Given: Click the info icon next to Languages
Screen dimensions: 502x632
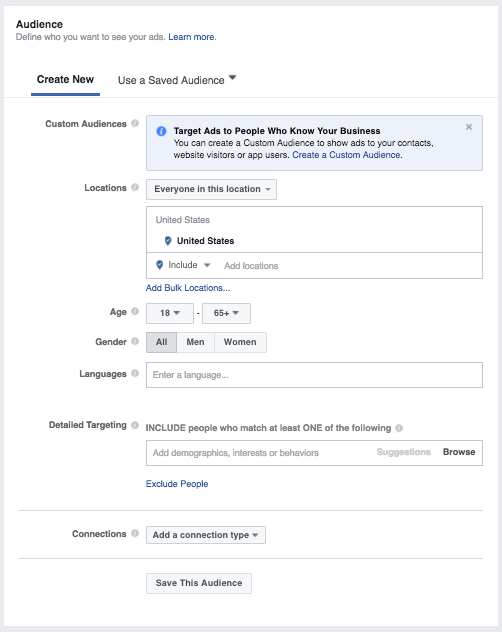Looking at the screenshot, I should pos(135,374).
